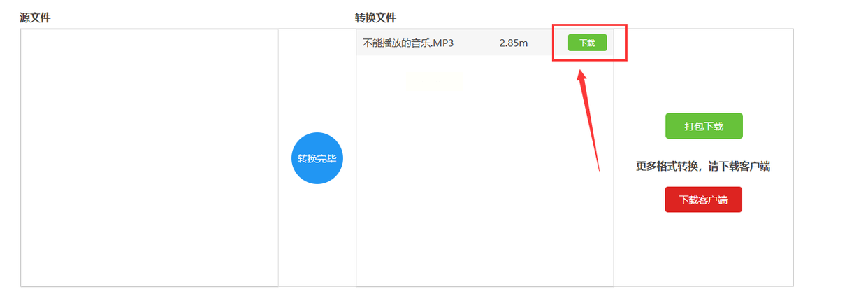The height and width of the screenshot is (308, 868).
Task: Click the green 下载 button
Action: coord(587,43)
